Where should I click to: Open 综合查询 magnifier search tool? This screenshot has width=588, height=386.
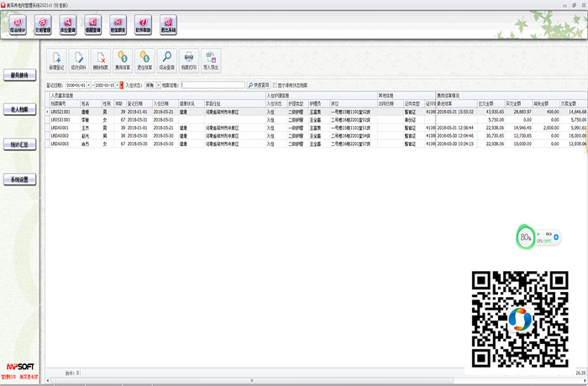167,60
